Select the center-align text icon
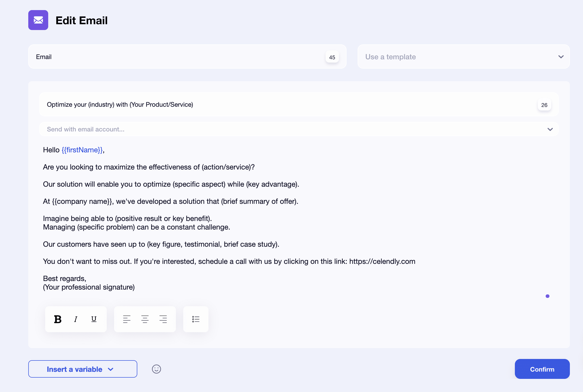583x392 pixels. pyautogui.click(x=145, y=319)
